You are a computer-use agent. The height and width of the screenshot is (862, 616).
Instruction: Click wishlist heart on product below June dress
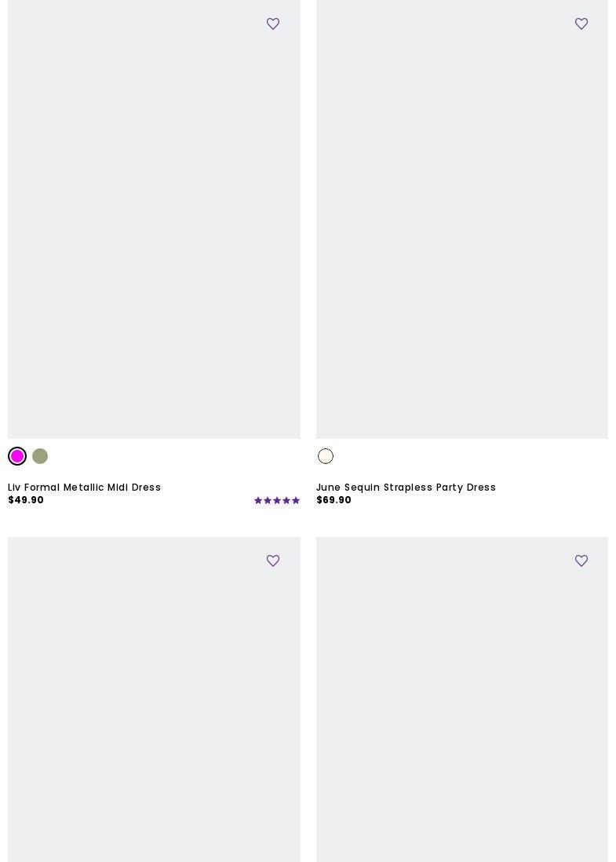[x=581, y=561]
